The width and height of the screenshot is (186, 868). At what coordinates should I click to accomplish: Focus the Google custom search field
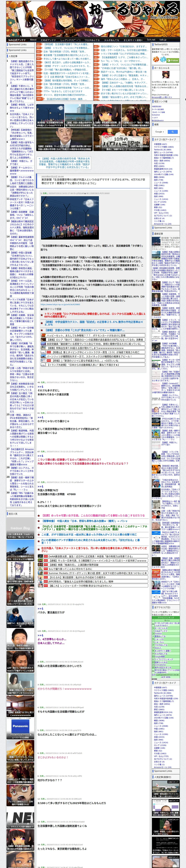(160, 132)
